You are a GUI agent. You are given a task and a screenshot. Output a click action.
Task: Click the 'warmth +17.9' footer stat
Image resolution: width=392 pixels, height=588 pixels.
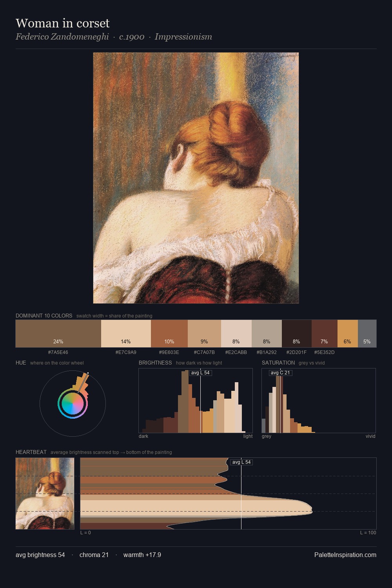click(142, 555)
